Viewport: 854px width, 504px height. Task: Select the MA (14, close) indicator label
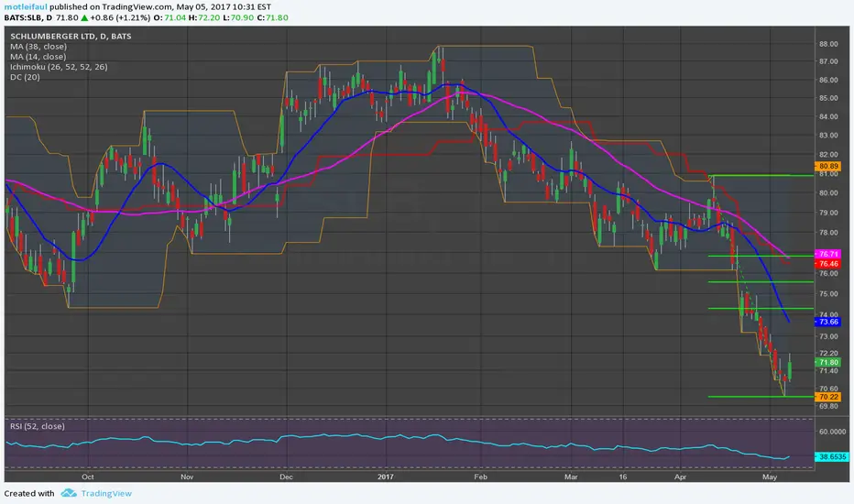click(38, 57)
